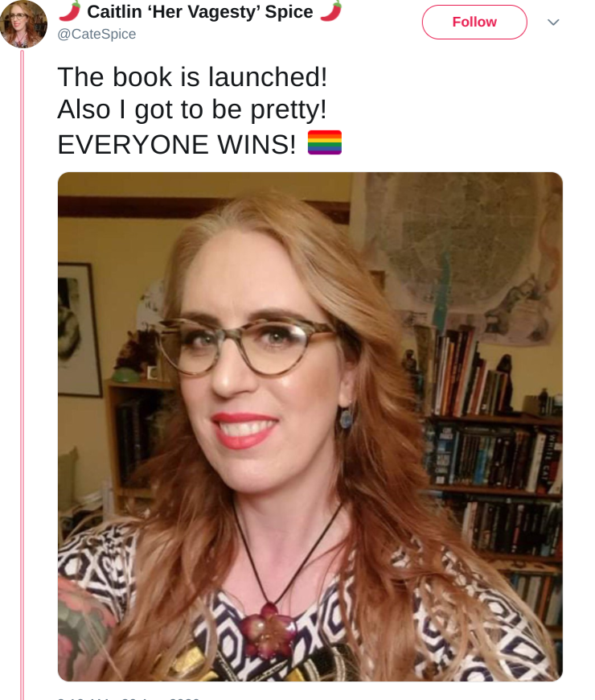Open the Caitlin 'Her Vagesty' Spice display name
The image size is (595, 700).
point(200,12)
